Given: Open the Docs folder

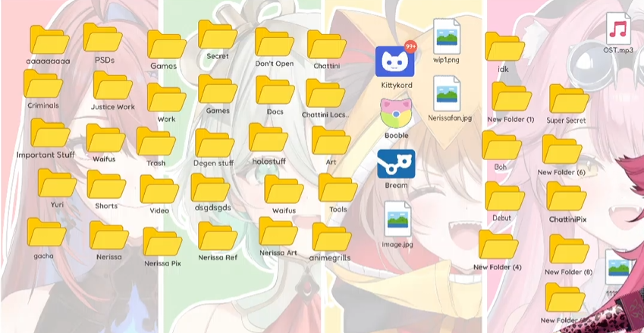Looking at the screenshot, I should point(275,90).
